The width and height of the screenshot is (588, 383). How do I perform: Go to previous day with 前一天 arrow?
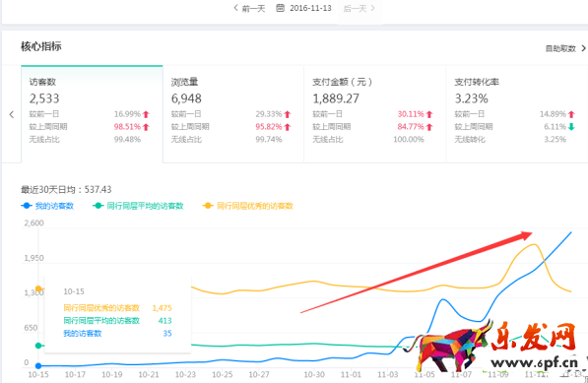point(235,8)
